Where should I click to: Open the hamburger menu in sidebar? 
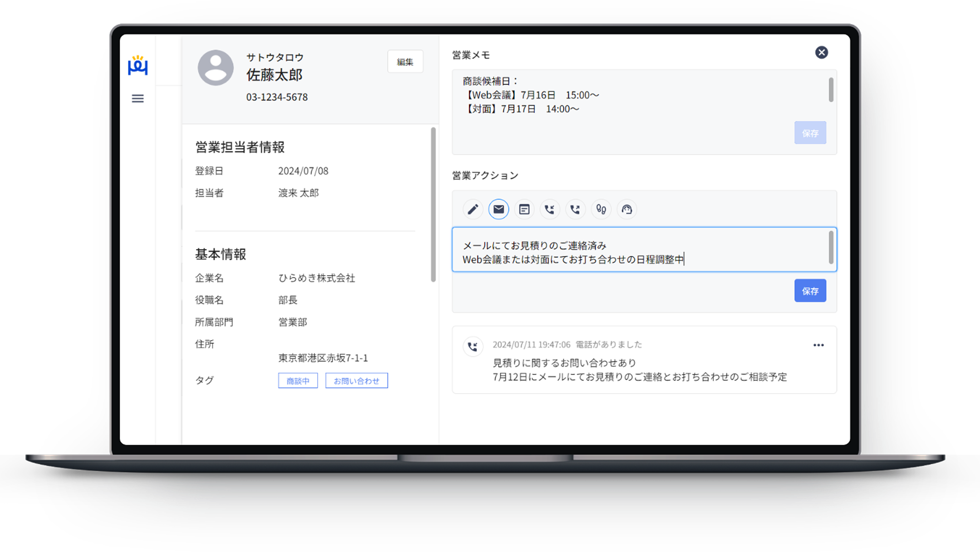point(138,99)
